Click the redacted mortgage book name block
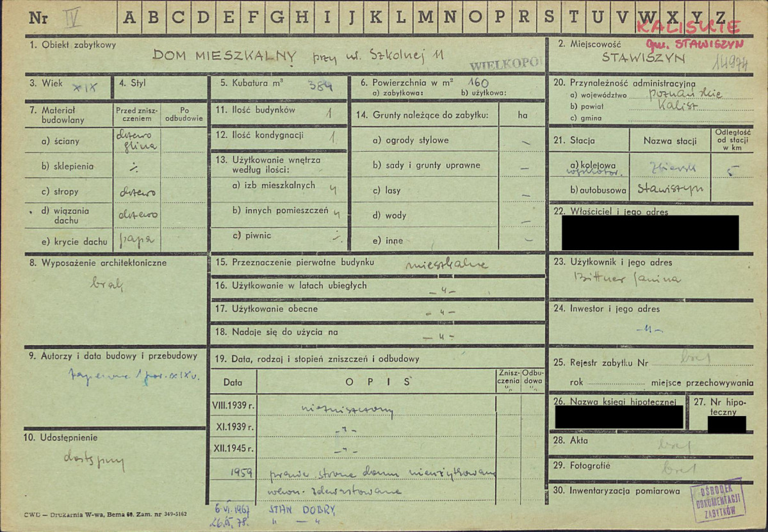Screen dimensions: 768x532 (619, 417)
